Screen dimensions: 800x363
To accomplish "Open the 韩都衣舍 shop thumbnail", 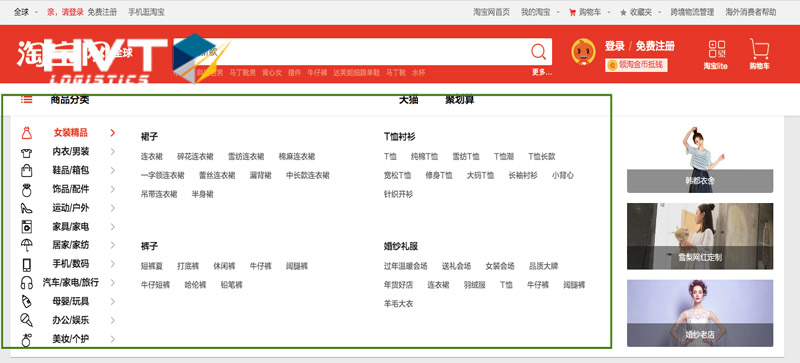I will point(700,160).
